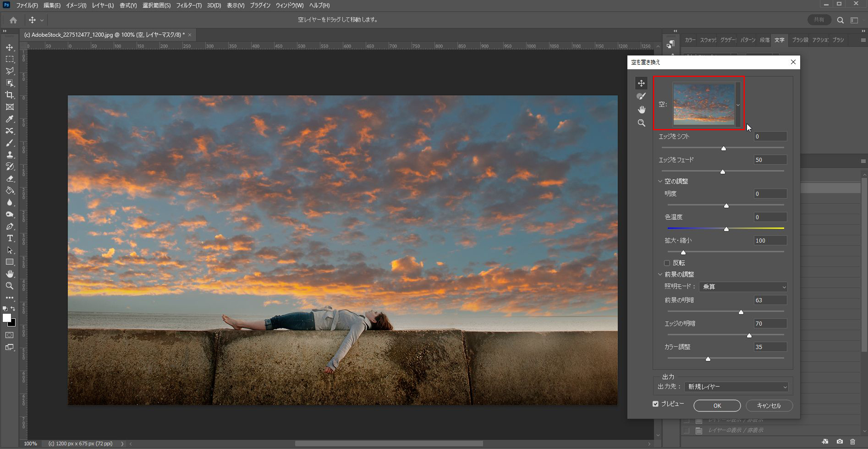Select Zoom tool in sky dialog
The height and width of the screenshot is (449, 868).
point(641,123)
